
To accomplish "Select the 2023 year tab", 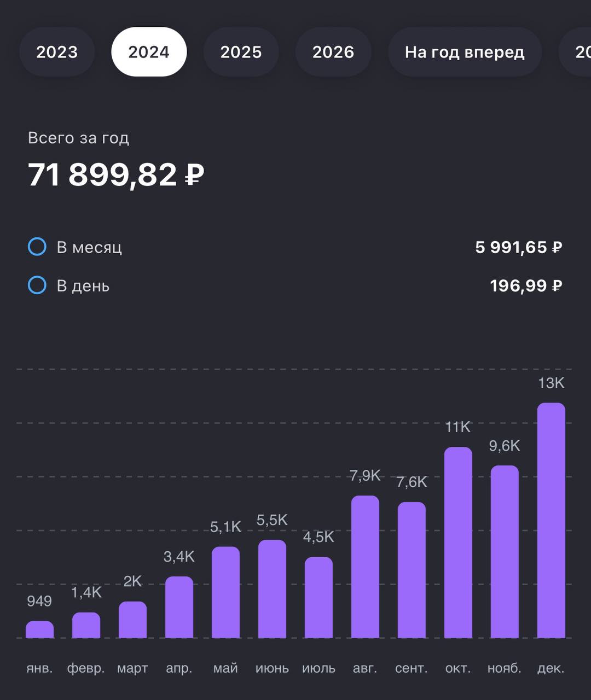I will [57, 52].
